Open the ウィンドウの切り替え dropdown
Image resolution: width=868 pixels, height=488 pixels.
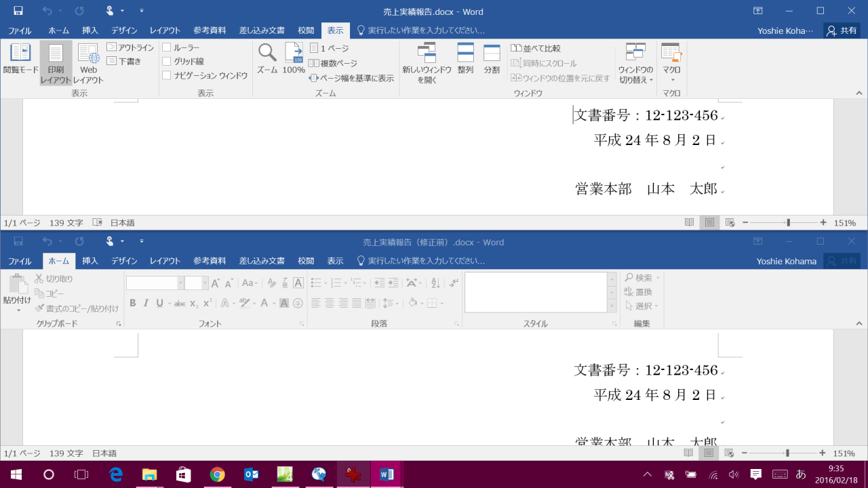[636, 64]
